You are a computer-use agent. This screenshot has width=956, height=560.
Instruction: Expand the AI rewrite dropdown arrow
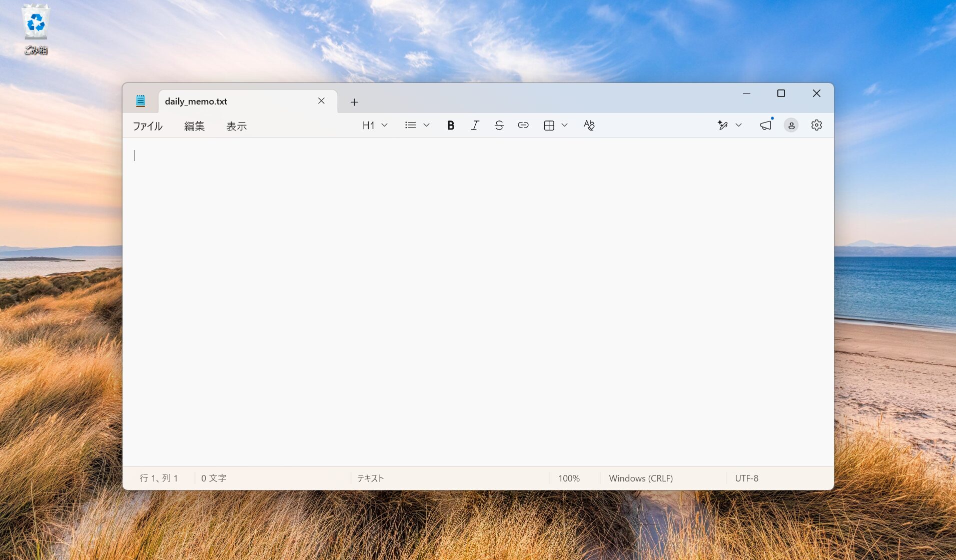click(x=738, y=125)
